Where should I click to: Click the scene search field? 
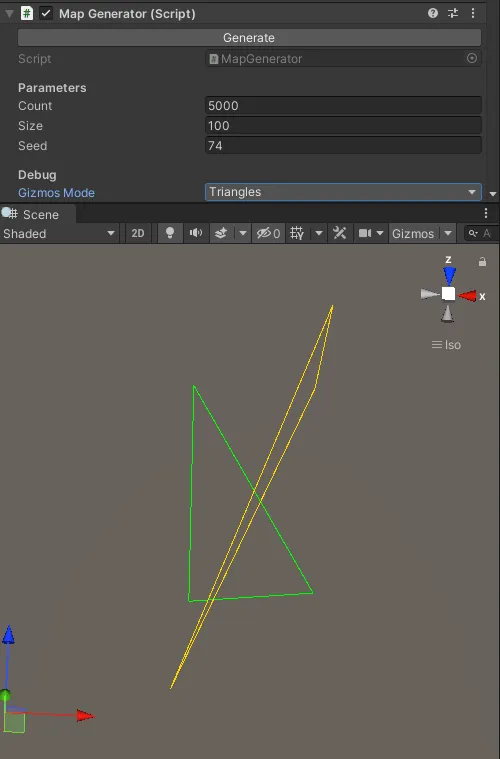point(482,233)
